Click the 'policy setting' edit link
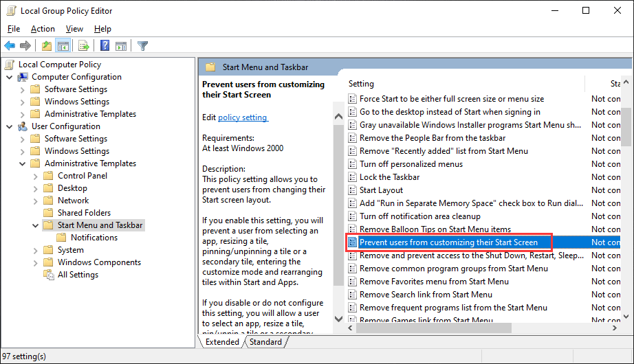634x364 pixels. [243, 117]
